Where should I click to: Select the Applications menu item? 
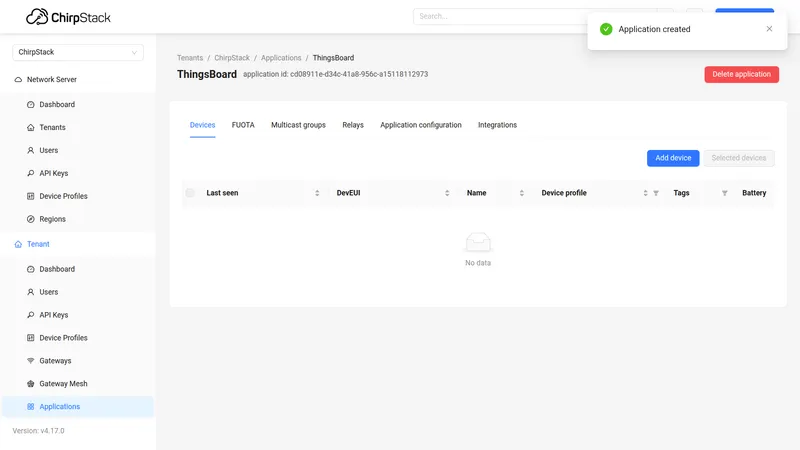point(78,407)
